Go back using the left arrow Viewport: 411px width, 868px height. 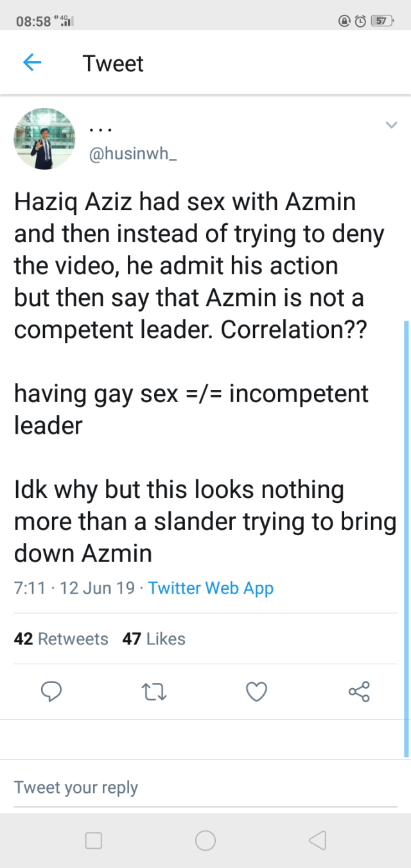click(x=31, y=63)
